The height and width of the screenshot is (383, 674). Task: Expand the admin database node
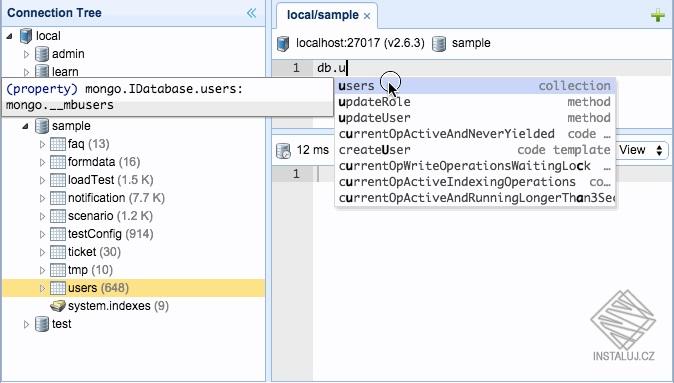tap(26, 54)
